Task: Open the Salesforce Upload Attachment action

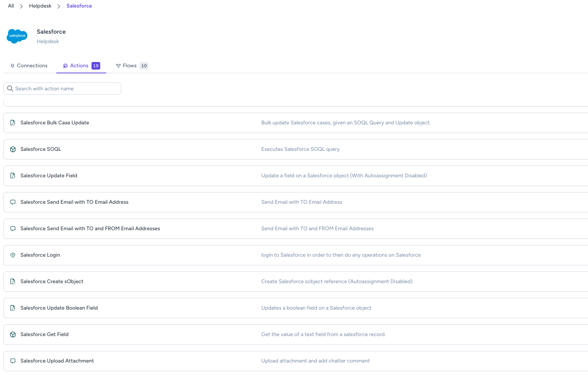Action: (296, 361)
